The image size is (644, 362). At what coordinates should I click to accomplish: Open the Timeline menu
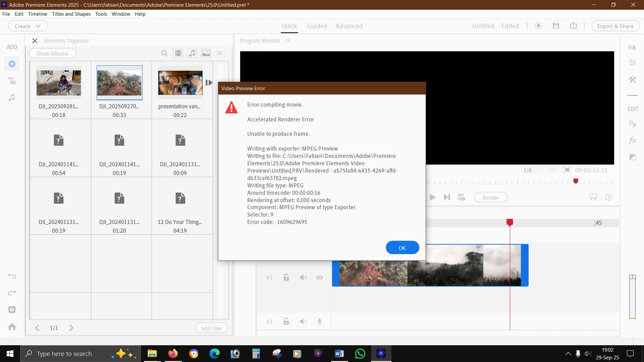click(x=38, y=14)
